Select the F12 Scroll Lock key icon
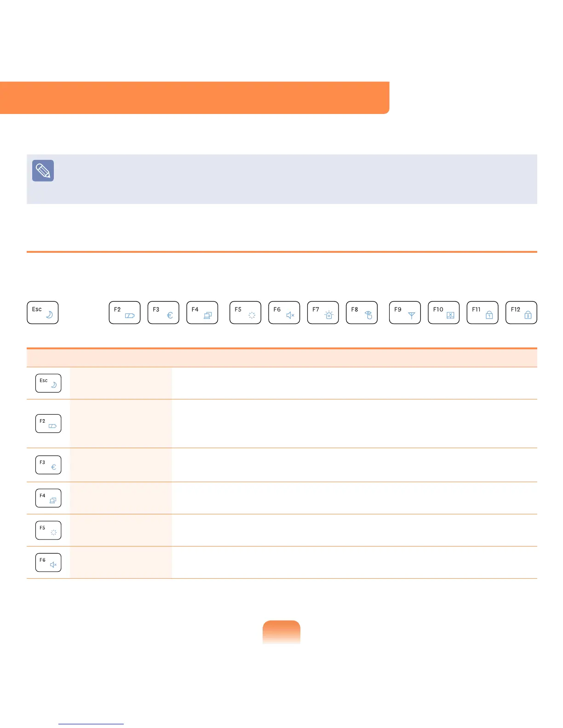 (521, 313)
